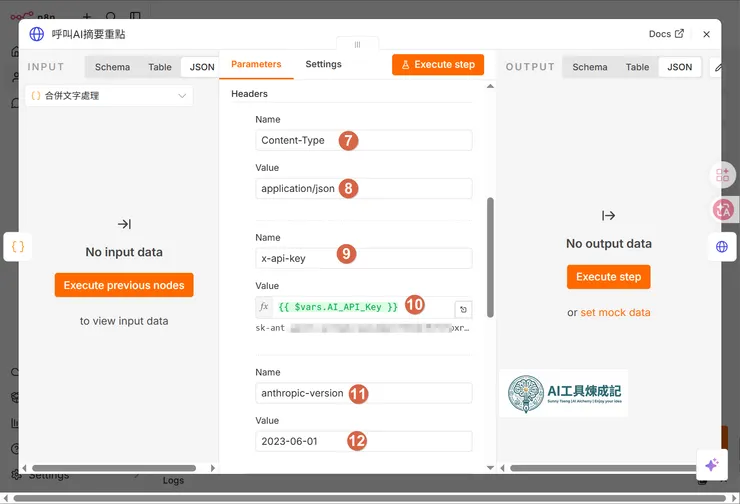Image resolution: width=740 pixels, height=504 pixels.
Task: Click the output edit pencil icon
Action: (x=717, y=67)
